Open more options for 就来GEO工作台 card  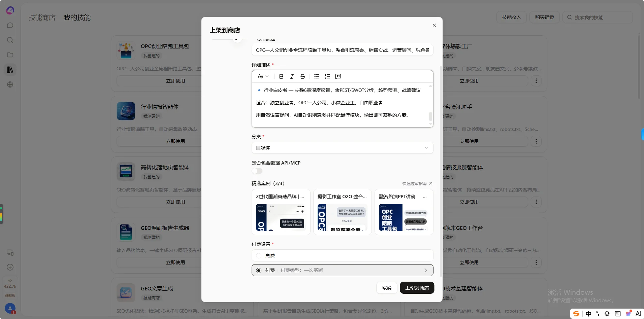[x=536, y=262]
